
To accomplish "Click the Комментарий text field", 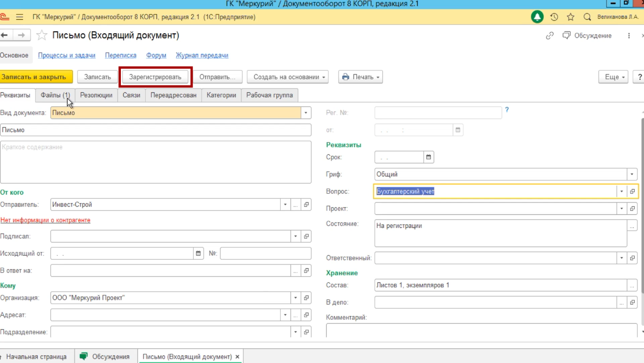I will point(482,331).
